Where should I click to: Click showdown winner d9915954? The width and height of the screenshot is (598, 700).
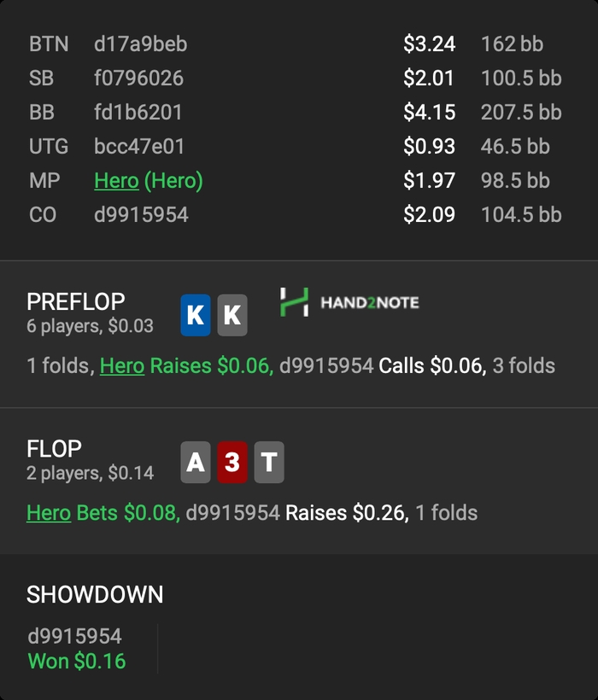click(x=75, y=636)
